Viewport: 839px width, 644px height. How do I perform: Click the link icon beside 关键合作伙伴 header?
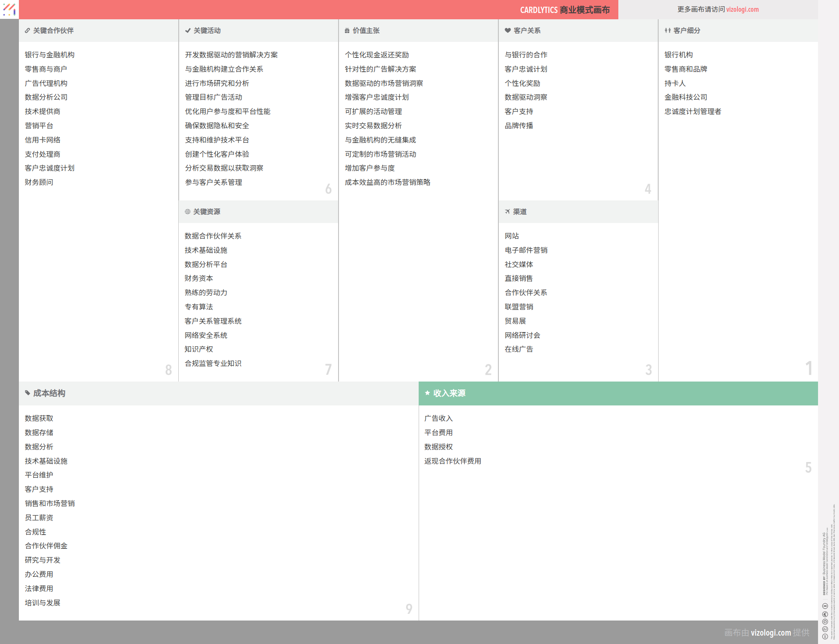point(27,30)
